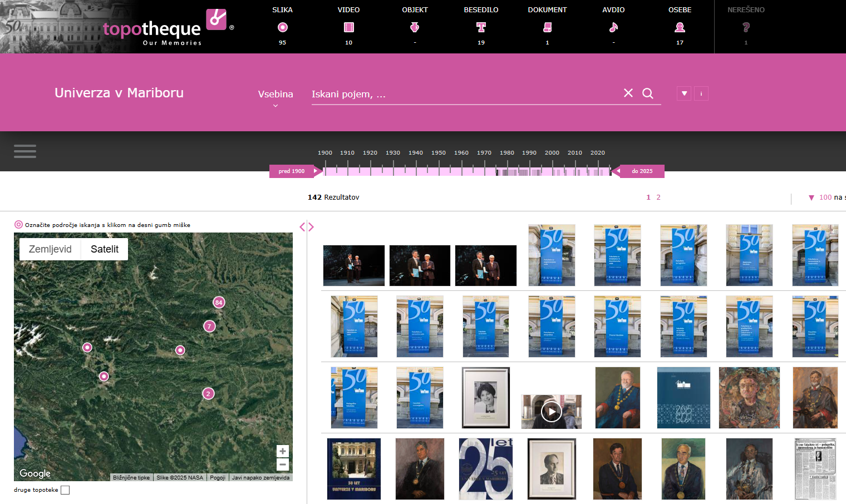Select the OSEBE persons icon

pos(680,27)
